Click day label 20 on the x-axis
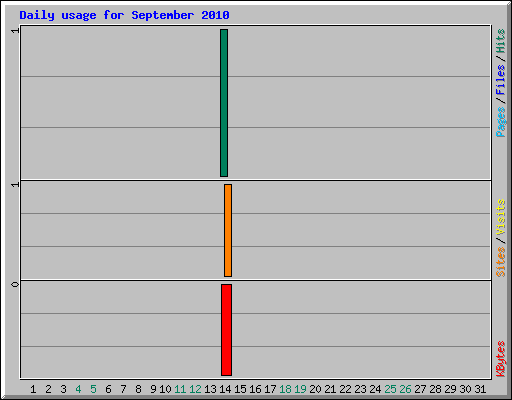The image size is (512, 400). pos(315,389)
